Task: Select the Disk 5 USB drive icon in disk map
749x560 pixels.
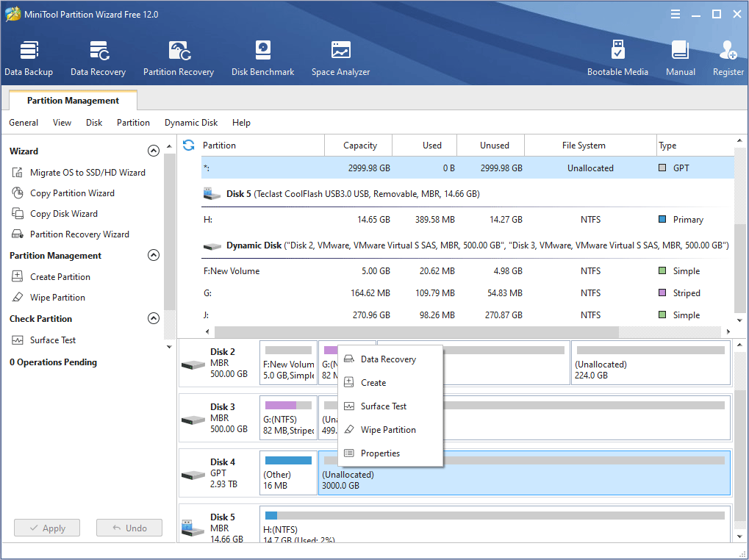Action: coord(193,528)
